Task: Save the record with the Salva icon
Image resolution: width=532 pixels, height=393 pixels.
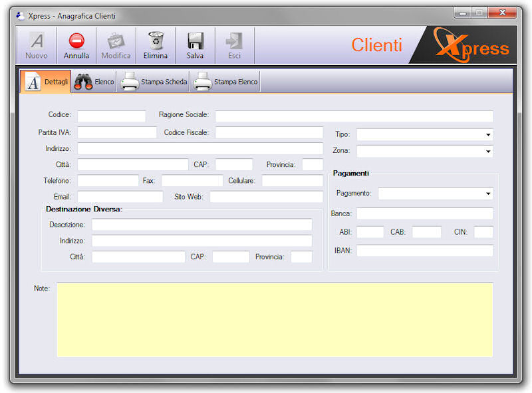Action: pos(195,40)
